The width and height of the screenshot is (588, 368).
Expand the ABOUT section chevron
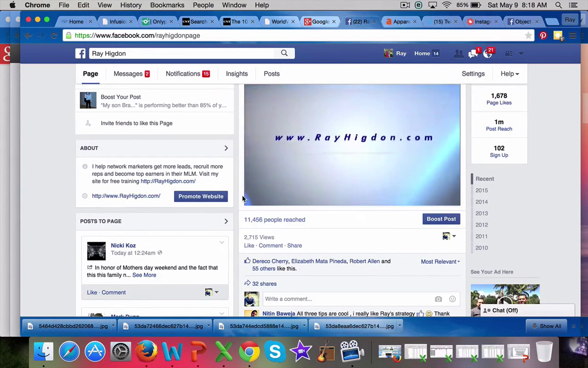click(226, 148)
